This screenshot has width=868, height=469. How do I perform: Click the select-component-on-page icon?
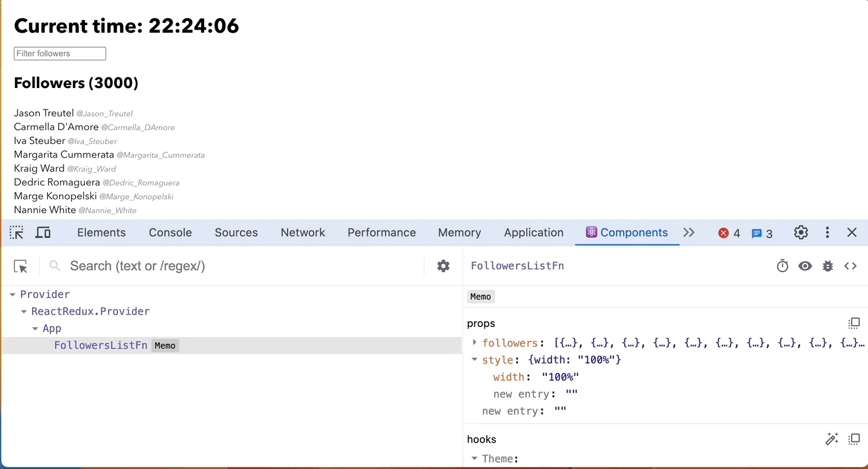pos(21,267)
